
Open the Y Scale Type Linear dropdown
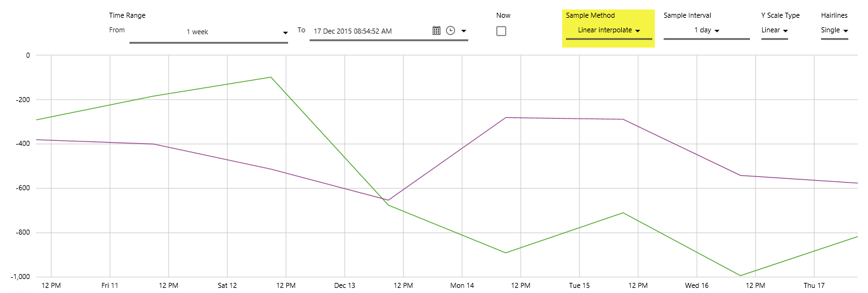pyautogui.click(x=774, y=30)
